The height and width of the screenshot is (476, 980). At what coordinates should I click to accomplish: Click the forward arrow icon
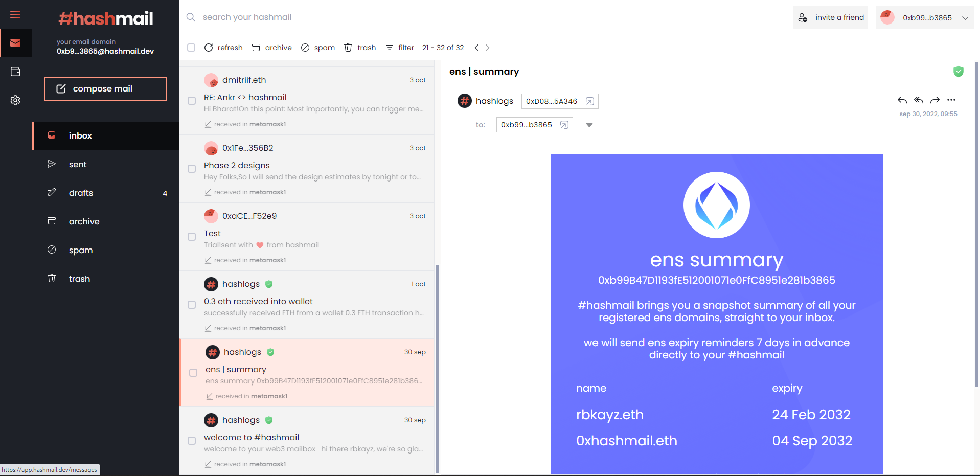935,100
